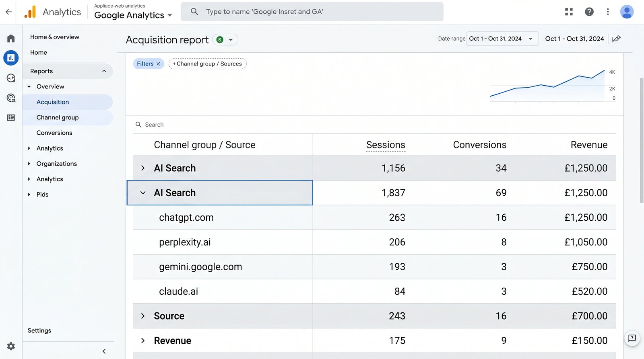The image size is (644, 359).
Task: Add Channel group / Sources chip
Action: coord(207,64)
